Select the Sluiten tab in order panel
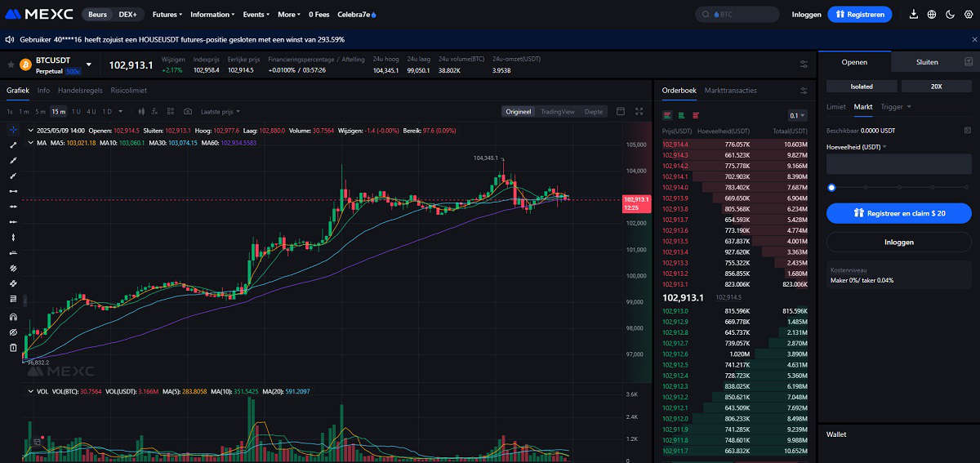The height and width of the screenshot is (463, 980). (x=927, y=62)
